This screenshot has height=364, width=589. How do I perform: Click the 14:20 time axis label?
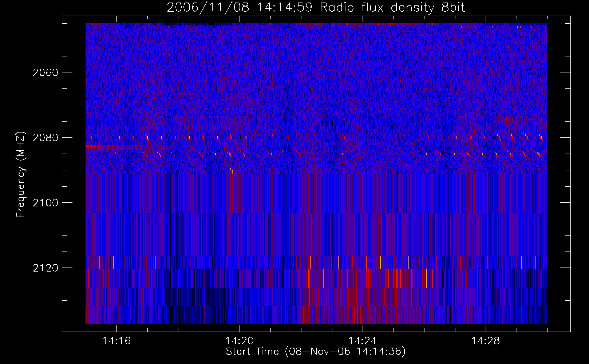(240, 341)
